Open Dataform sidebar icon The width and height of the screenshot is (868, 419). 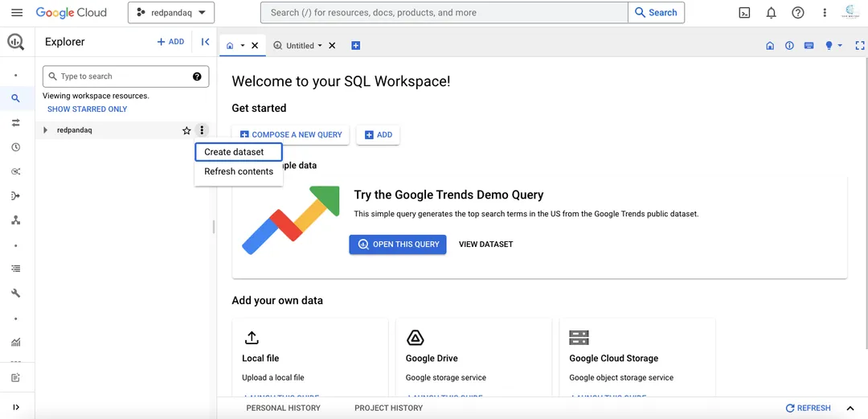[x=16, y=195]
